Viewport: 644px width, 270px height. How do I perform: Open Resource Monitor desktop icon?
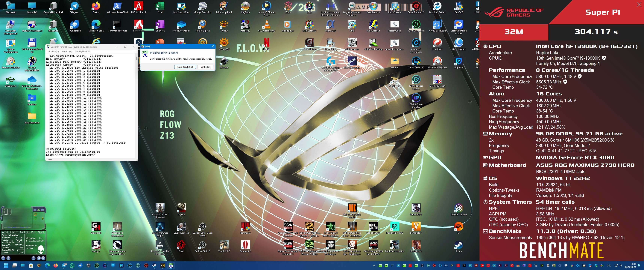point(10,63)
